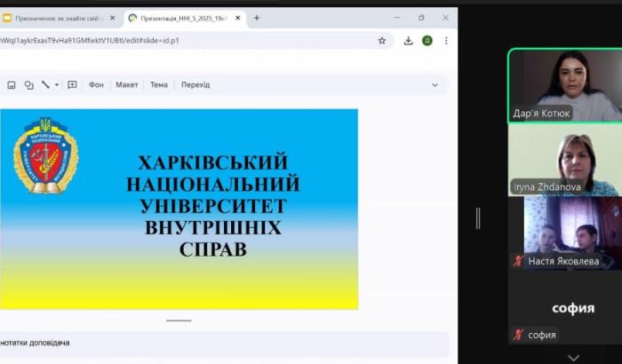This screenshot has width=622, height=364.
Task: Click the insert image icon in toolbar
Action: tap(12, 85)
